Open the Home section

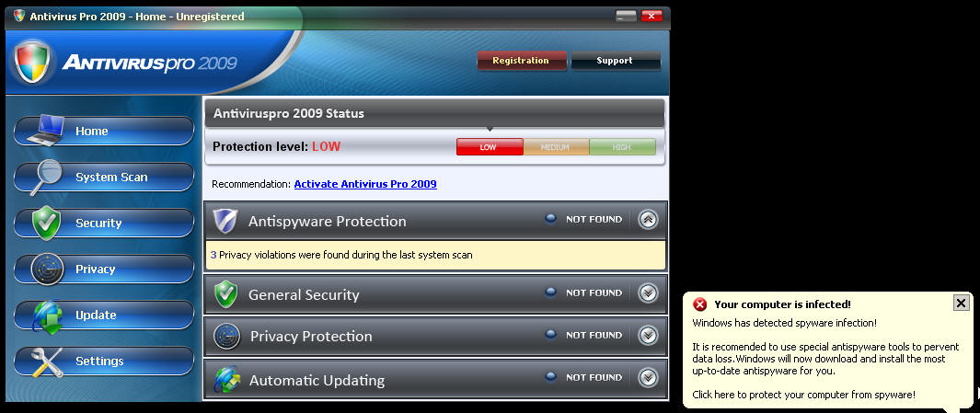coord(104,132)
